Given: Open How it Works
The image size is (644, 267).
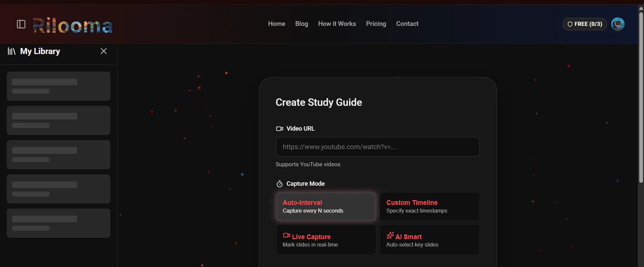Looking at the screenshot, I should click(x=337, y=24).
